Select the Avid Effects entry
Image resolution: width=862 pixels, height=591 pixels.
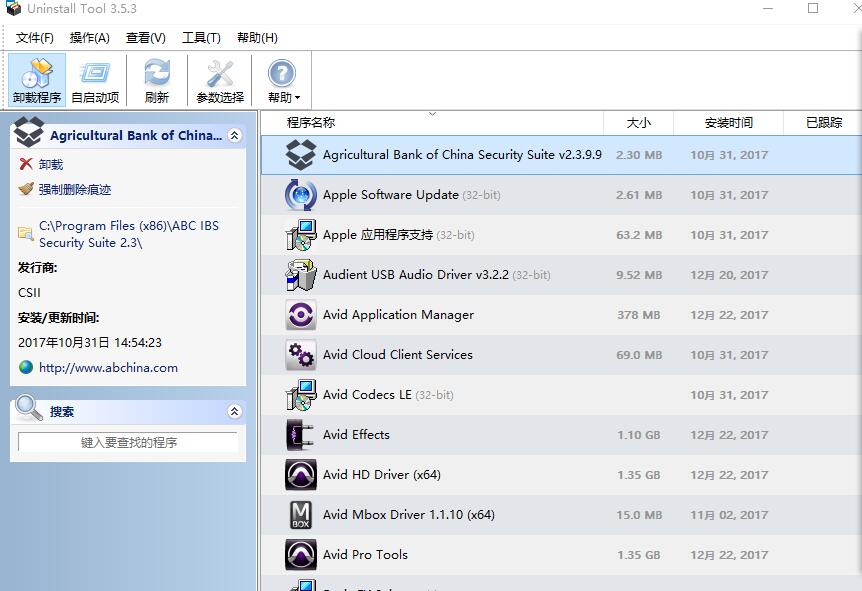click(561, 435)
